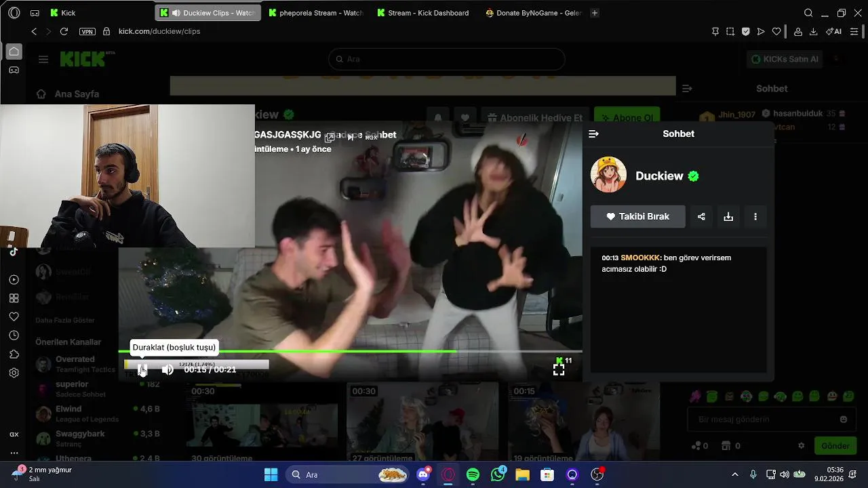Click the address bar URL kick.com/duckiew/clips
The height and width of the screenshot is (488, 868).
[x=159, y=31]
